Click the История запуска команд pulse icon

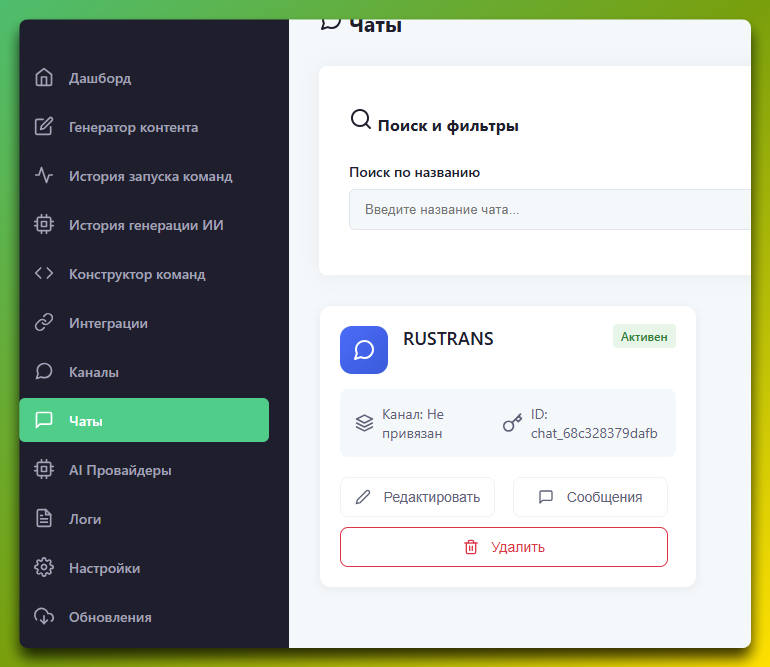[x=43, y=176]
